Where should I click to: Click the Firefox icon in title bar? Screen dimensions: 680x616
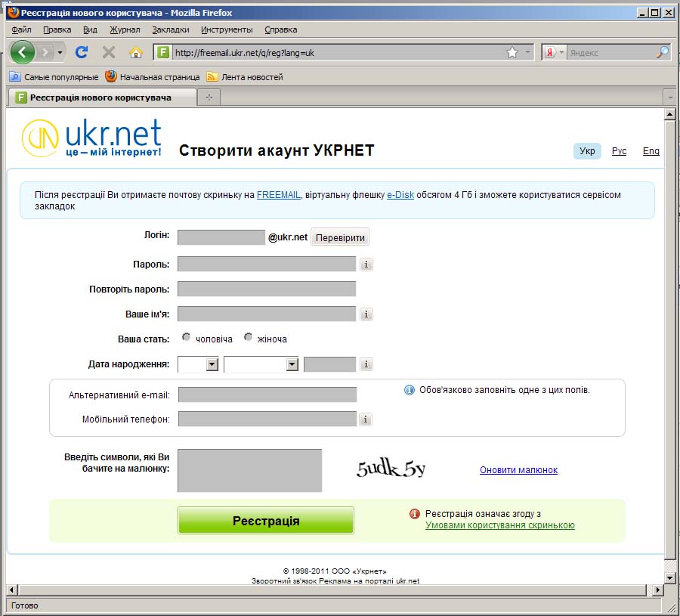click(13, 13)
